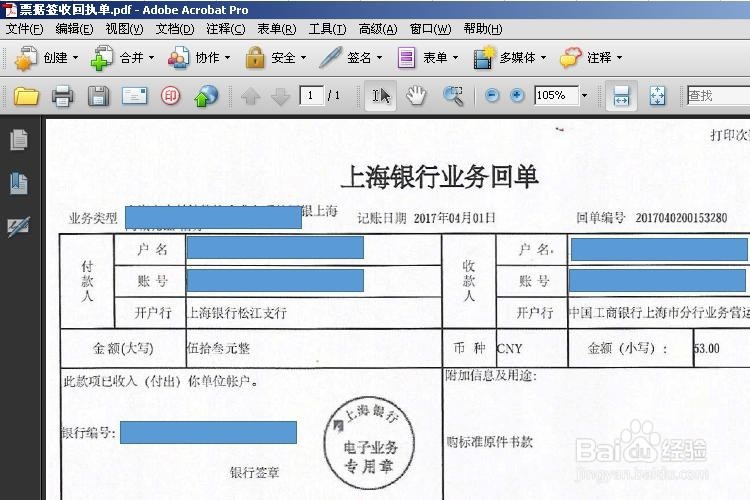Go to next page arrow
The height and width of the screenshot is (500, 750).
point(280,97)
